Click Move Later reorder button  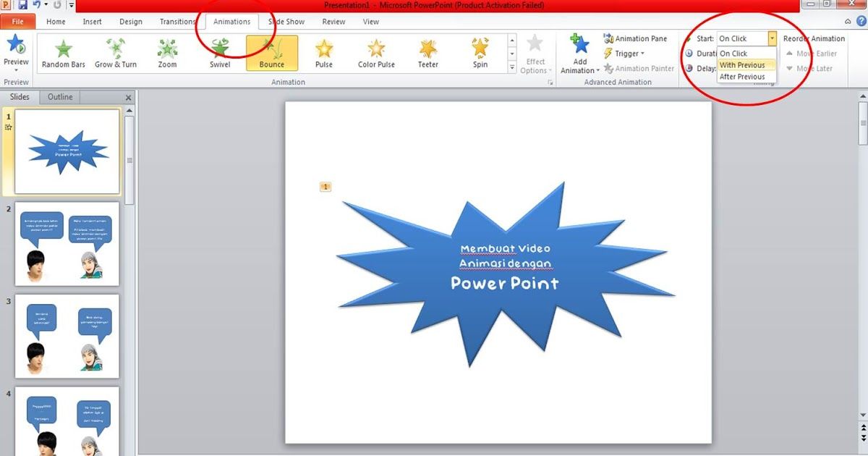click(x=809, y=69)
